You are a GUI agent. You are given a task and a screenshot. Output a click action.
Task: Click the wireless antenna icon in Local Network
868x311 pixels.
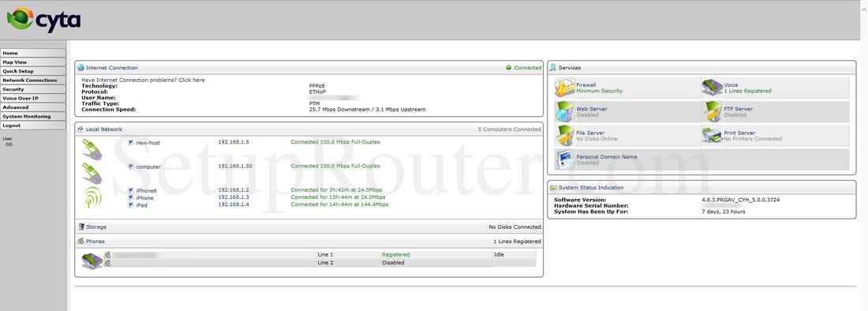[92, 197]
